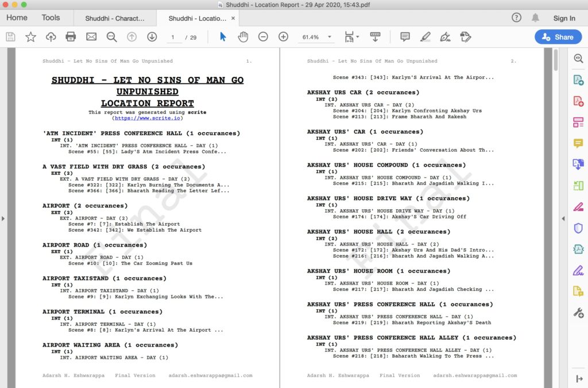Save the PDF file
Screen dimensions: 588x388
[10, 37]
